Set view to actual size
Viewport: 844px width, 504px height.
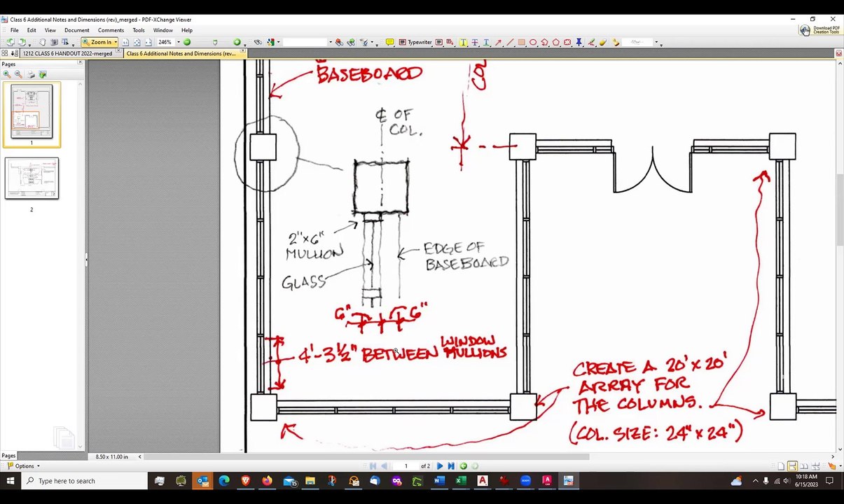point(125,42)
